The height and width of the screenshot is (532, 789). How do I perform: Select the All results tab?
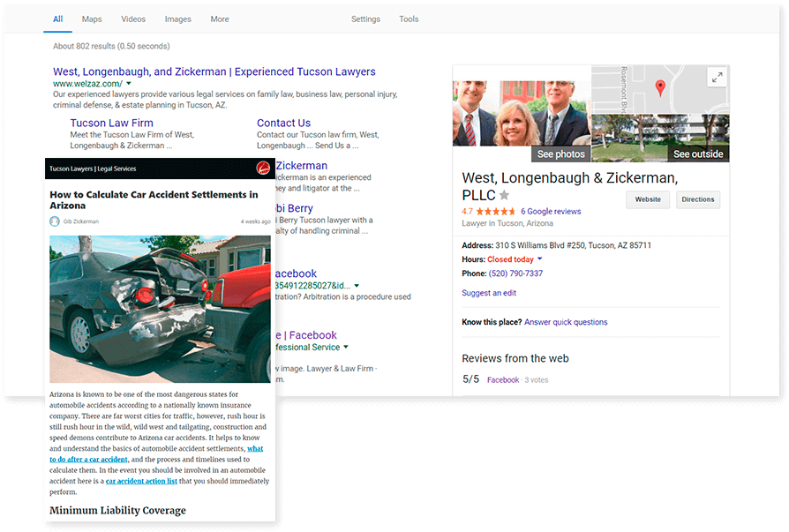tap(58, 19)
